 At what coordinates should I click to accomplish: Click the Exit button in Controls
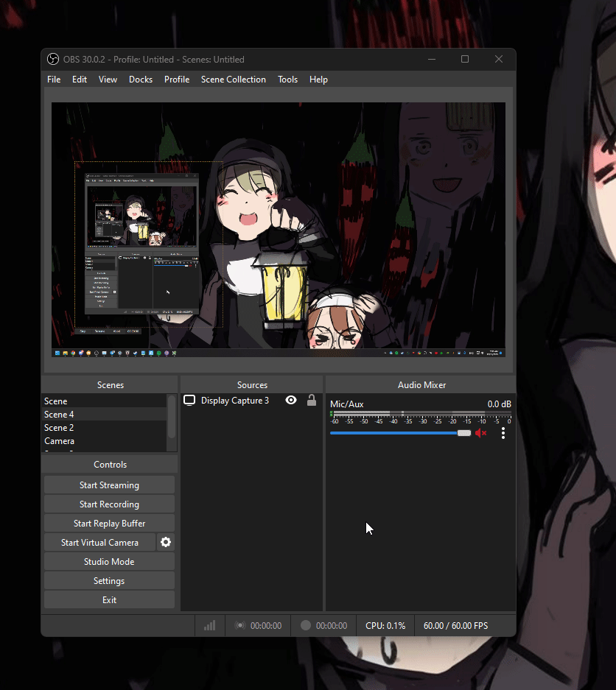point(109,599)
